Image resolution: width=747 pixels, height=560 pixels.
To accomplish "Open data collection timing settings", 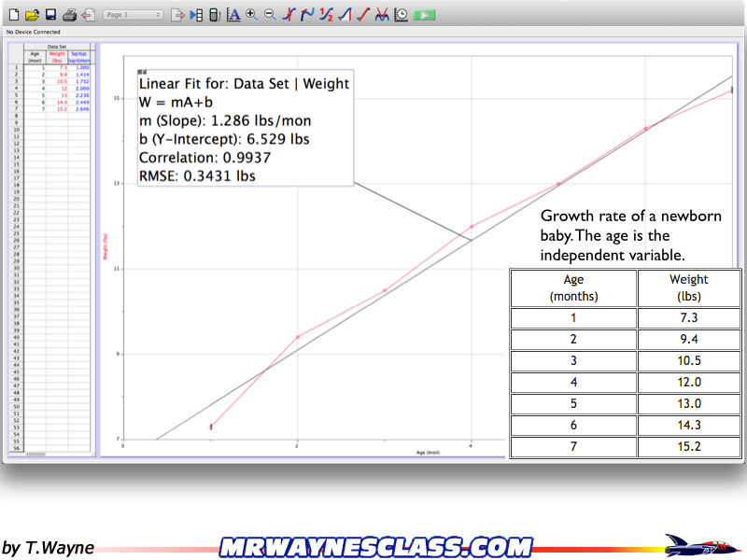I will click(400, 14).
